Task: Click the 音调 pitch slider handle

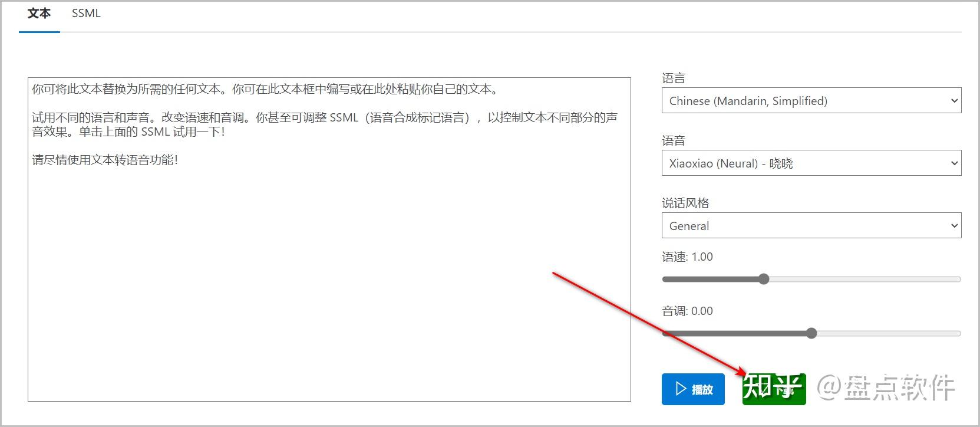Action: [811, 333]
